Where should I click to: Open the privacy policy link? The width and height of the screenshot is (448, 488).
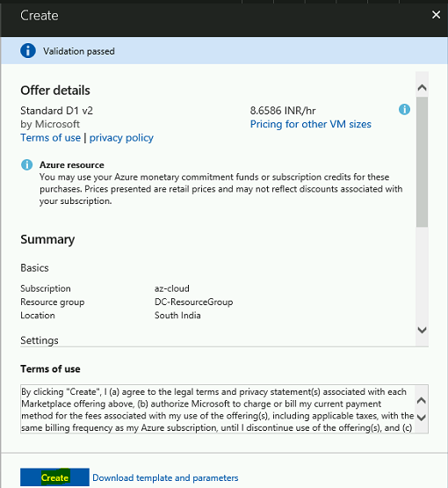(121, 137)
